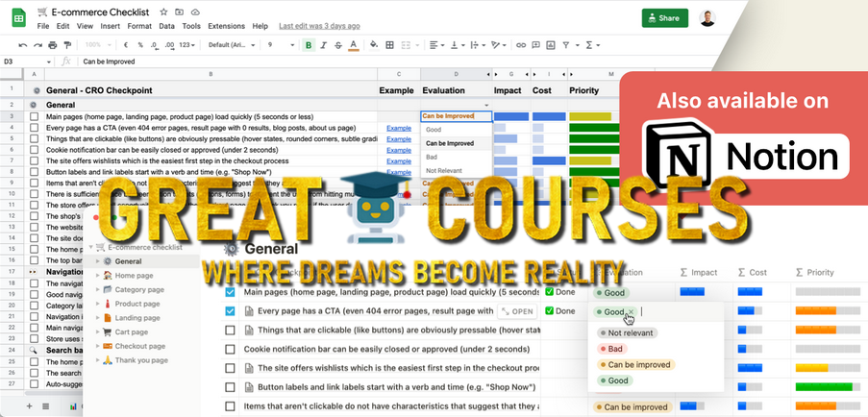Tick Sheets checkbox for Cookie notification bar row

click(35, 150)
